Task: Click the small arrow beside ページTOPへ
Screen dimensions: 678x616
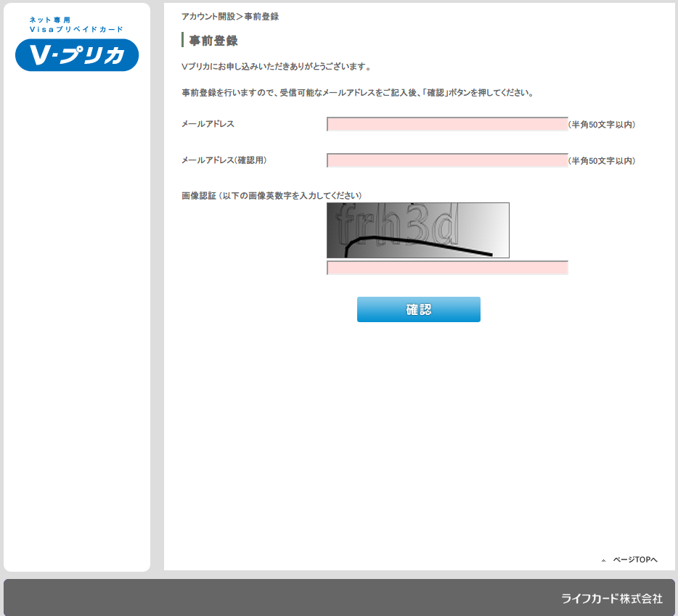Action: click(x=603, y=561)
